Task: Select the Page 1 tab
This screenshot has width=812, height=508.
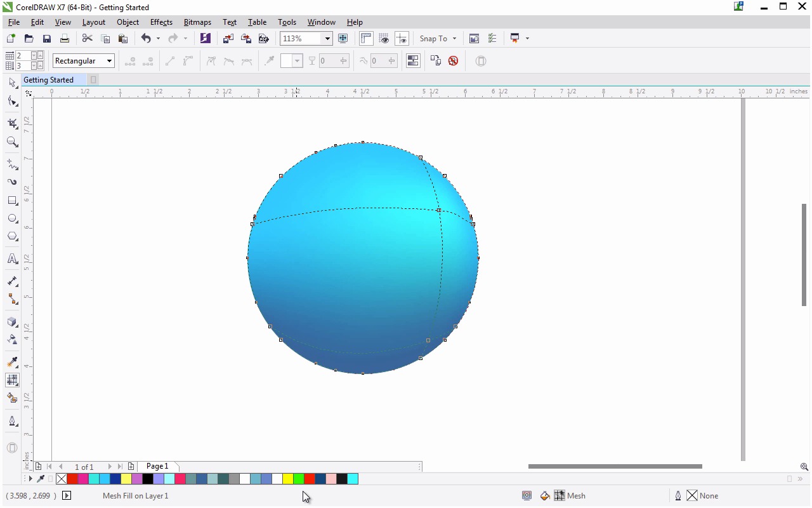Action: [157, 466]
